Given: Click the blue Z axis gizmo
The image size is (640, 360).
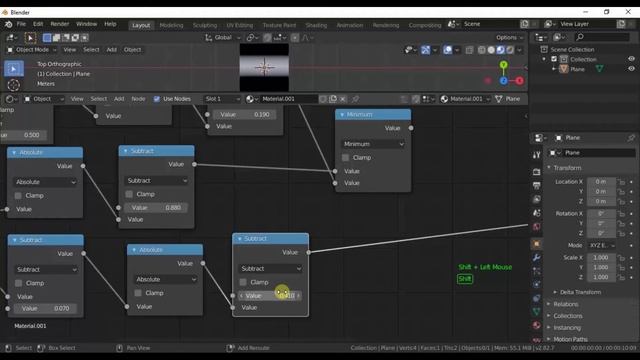Looking at the screenshot, I should pyautogui.click(x=504, y=81).
